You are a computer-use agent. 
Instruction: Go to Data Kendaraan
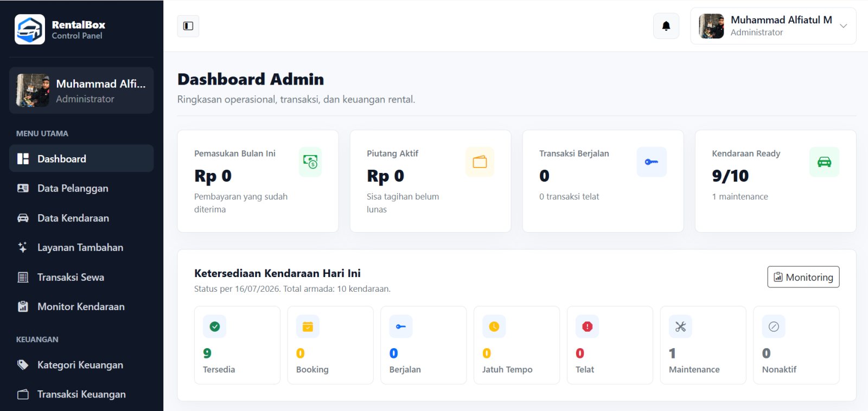point(81,218)
